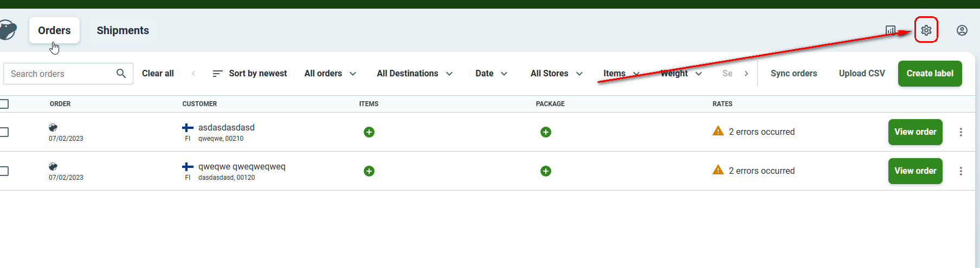This screenshot has width=980, height=268.
Task: Open the user account profile icon
Action: (962, 30)
